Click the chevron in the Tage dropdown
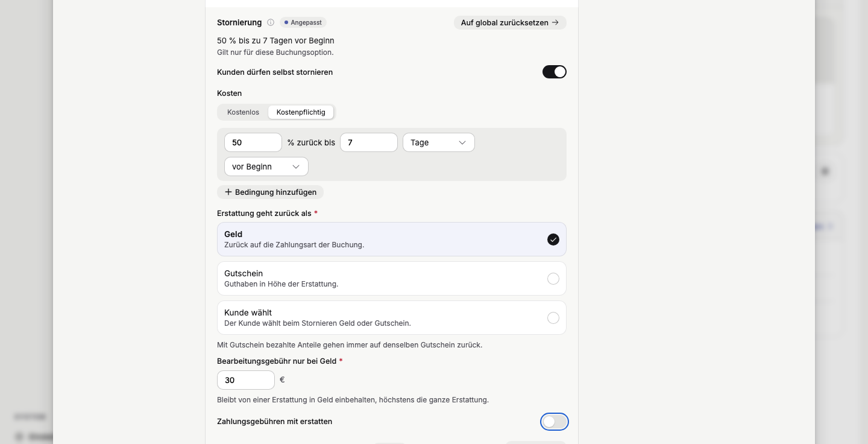Viewport: 868px width, 444px height. [x=462, y=142]
